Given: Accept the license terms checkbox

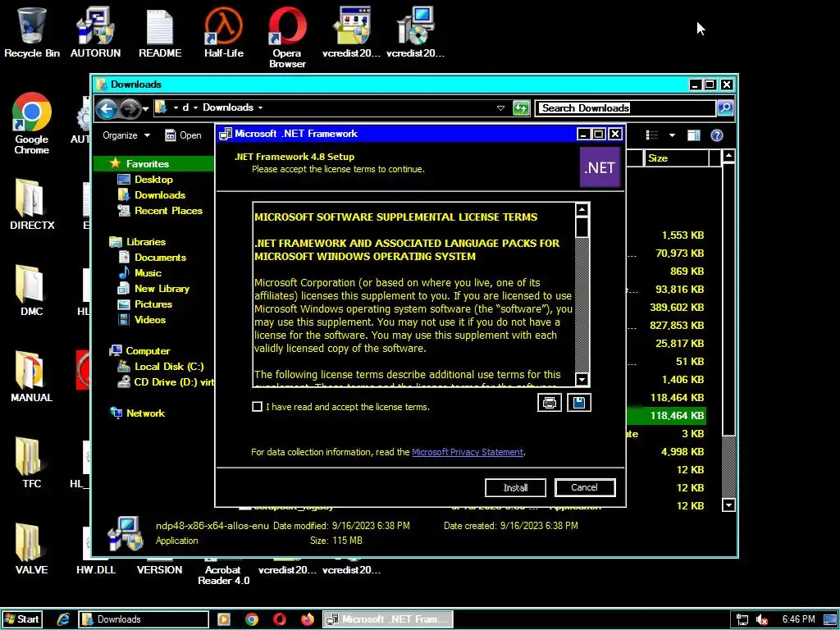Looking at the screenshot, I should pyautogui.click(x=257, y=407).
